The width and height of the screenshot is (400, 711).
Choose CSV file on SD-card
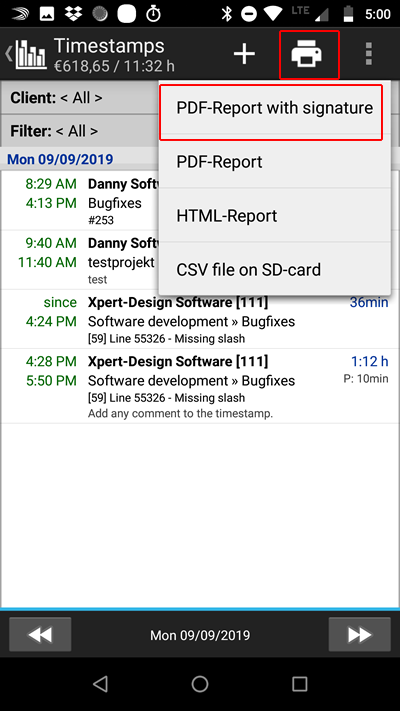(274, 270)
